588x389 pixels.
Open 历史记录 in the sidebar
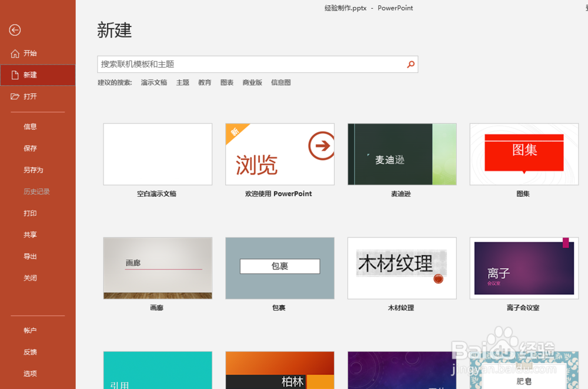coord(38,192)
